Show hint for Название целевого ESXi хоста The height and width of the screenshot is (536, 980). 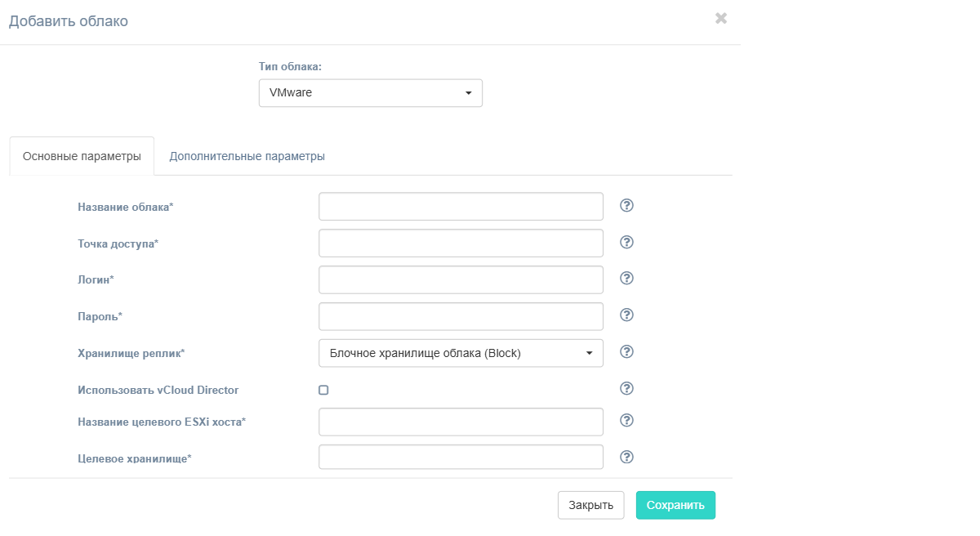(626, 421)
